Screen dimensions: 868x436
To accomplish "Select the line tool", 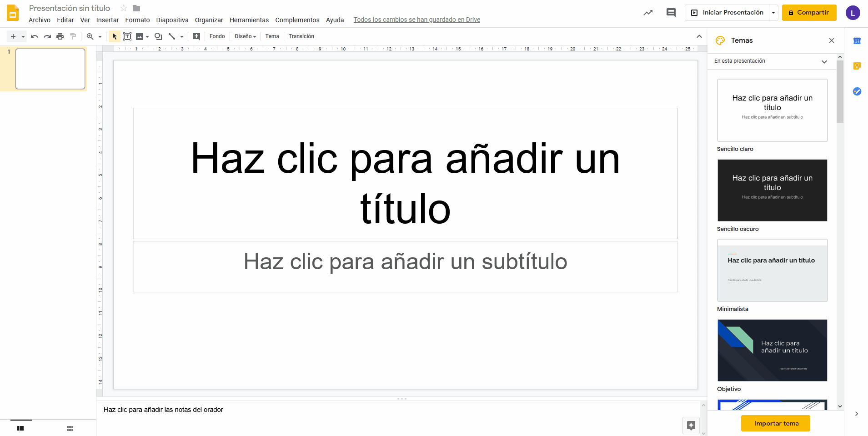I will (x=172, y=36).
